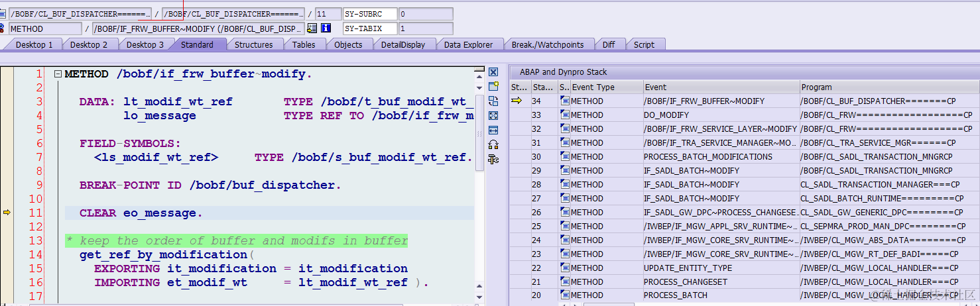980x306 pixels.
Task: Click the Program column header
Action: point(889,87)
